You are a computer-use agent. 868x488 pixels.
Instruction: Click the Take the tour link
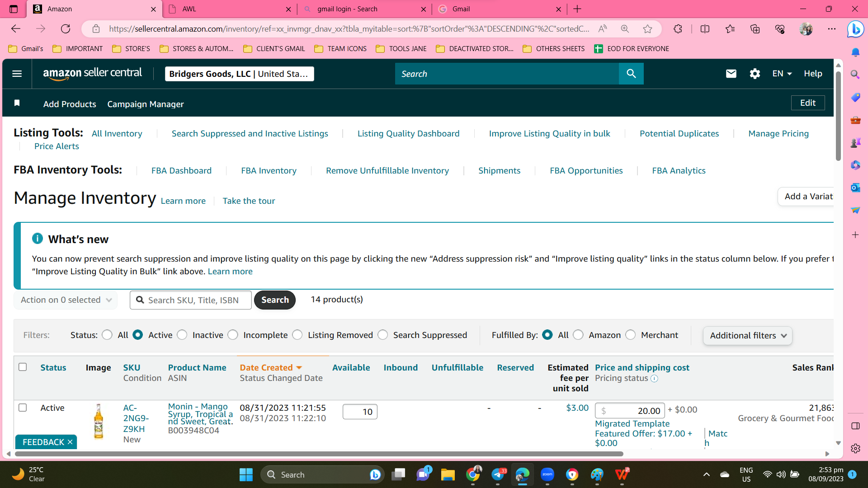click(249, 201)
